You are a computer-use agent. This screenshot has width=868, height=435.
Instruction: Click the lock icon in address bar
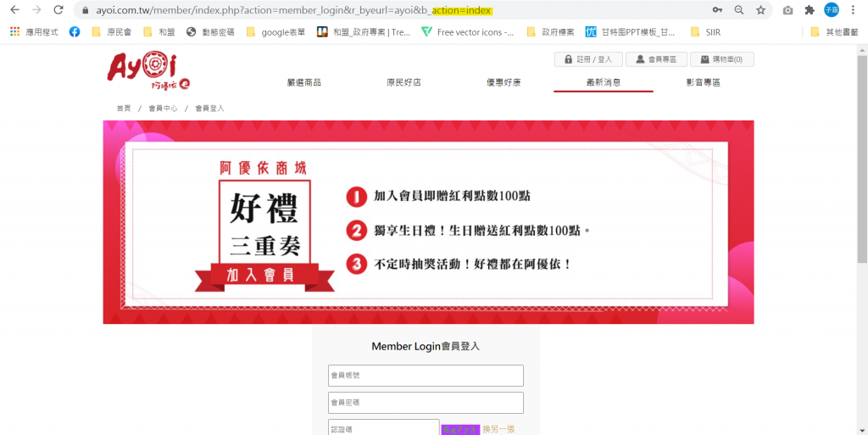coord(85,10)
